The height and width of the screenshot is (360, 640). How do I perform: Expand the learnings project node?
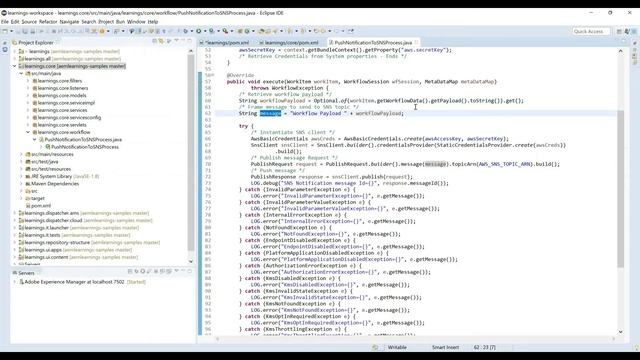pyautogui.click(x=15, y=51)
